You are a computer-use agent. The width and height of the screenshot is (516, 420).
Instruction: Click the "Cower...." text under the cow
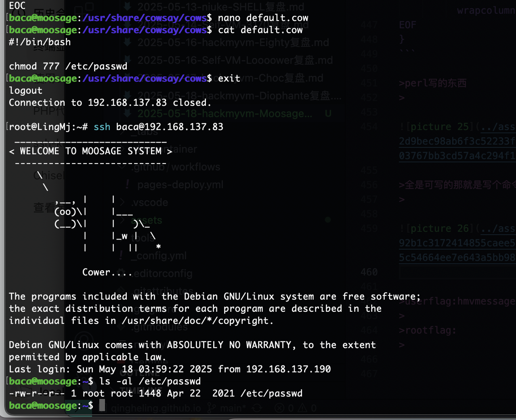click(x=107, y=272)
